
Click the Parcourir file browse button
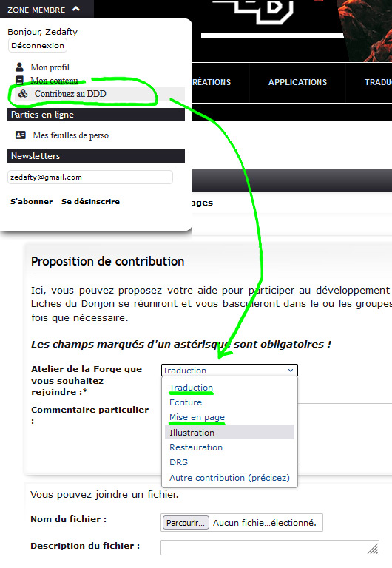point(186,523)
